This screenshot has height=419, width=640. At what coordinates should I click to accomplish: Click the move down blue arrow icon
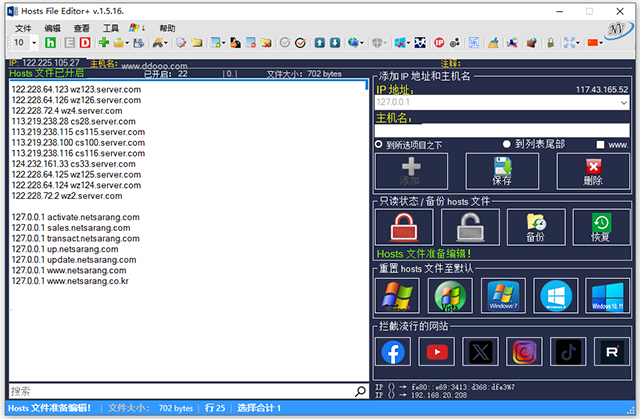click(x=335, y=43)
